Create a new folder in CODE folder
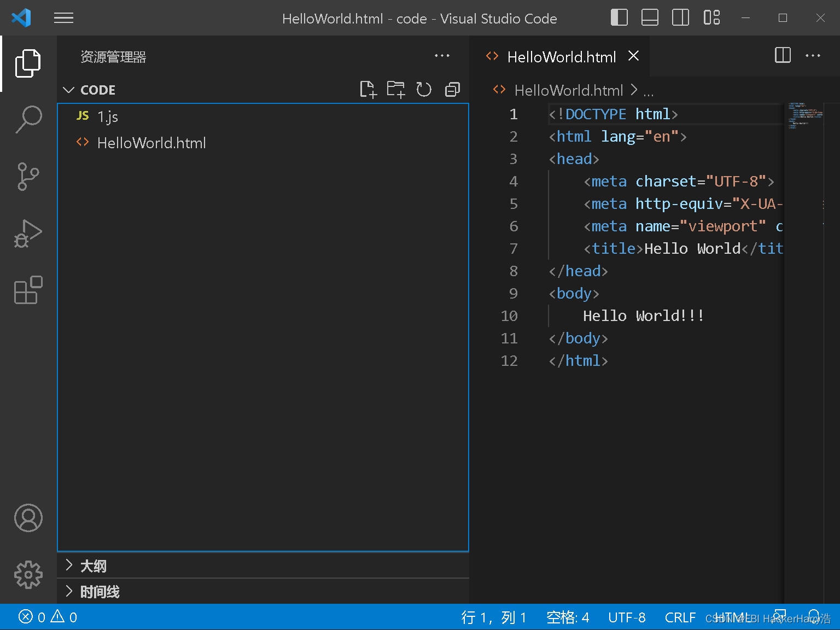The height and width of the screenshot is (630, 840). pyautogui.click(x=396, y=89)
